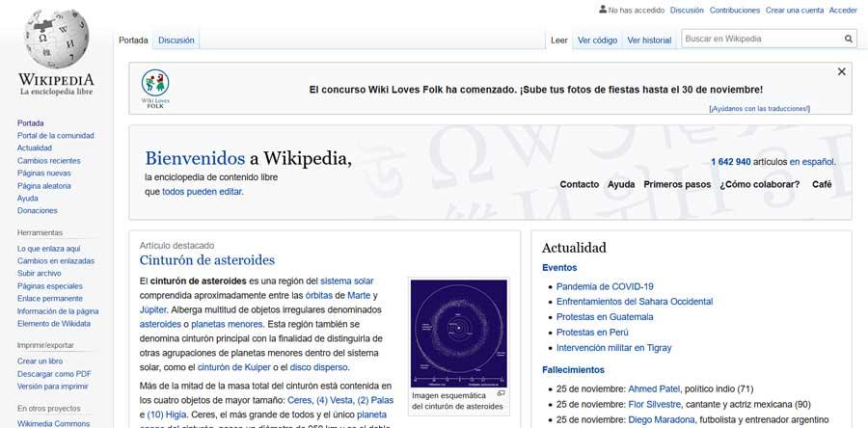Screen dimensions: 868x428
Task: Click the user icon beside No has accedido
Action: tap(602, 10)
